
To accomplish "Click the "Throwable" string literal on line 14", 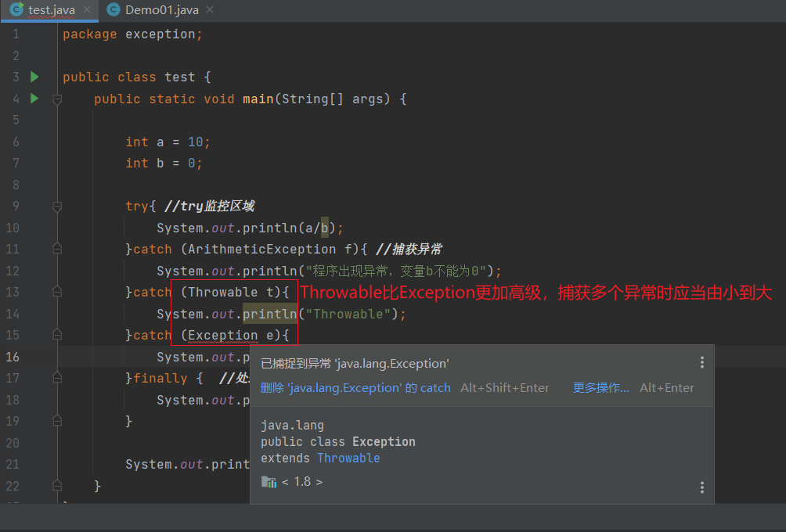I will point(348,314).
